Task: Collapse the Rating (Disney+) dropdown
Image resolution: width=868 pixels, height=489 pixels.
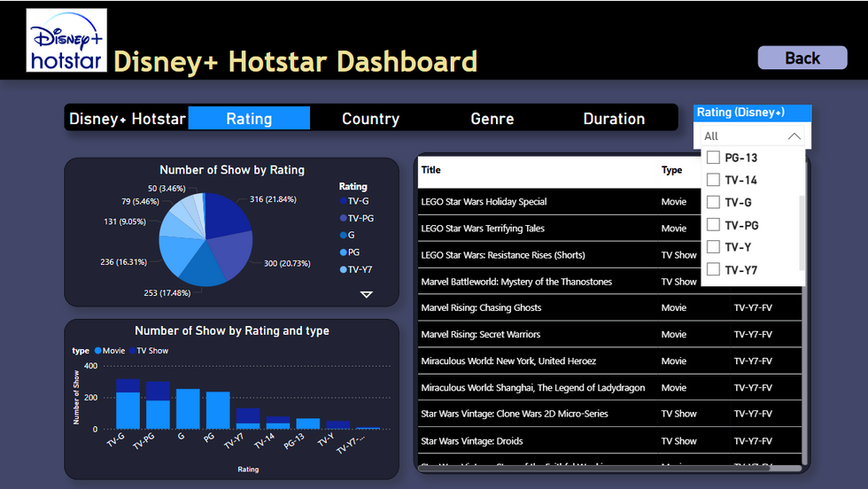Action: pyautogui.click(x=794, y=136)
